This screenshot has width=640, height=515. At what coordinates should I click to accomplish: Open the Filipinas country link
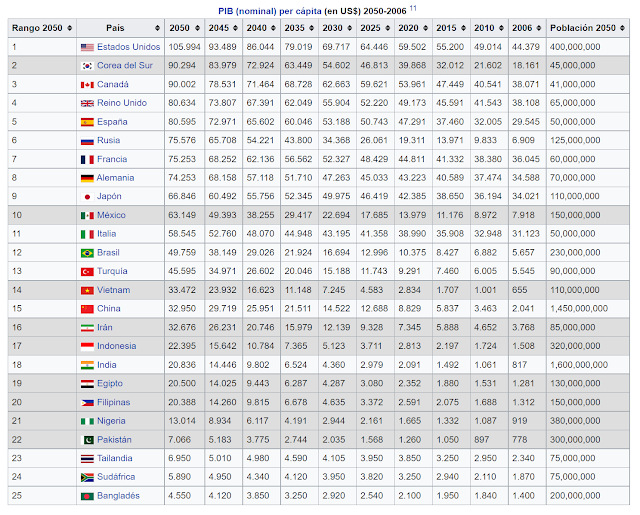(x=113, y=403)
